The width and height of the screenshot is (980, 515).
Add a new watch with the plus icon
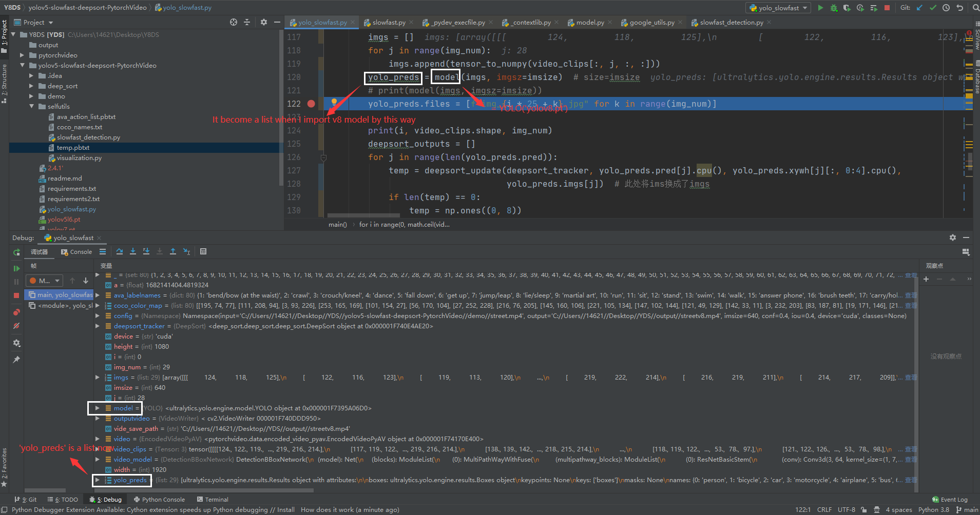click(x=926, y=279)
